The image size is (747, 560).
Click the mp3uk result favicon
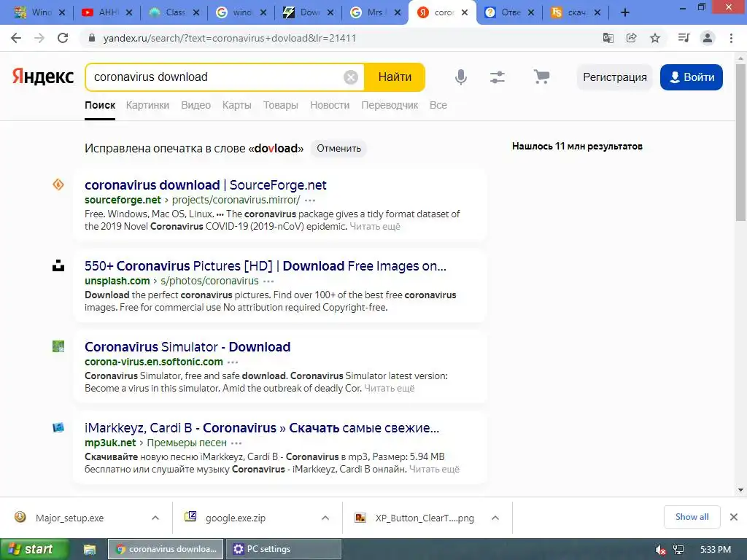click(58, 427)
